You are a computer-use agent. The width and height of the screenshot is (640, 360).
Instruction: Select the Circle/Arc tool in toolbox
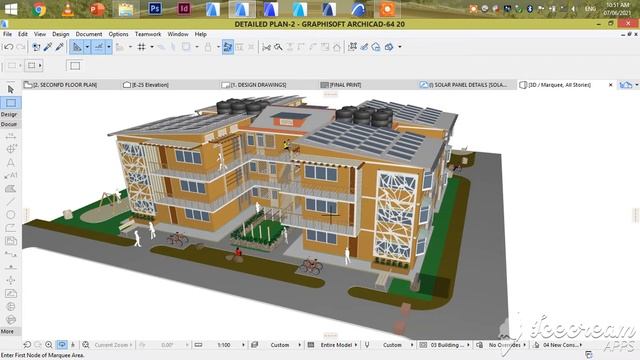click(x=11, y=215)
